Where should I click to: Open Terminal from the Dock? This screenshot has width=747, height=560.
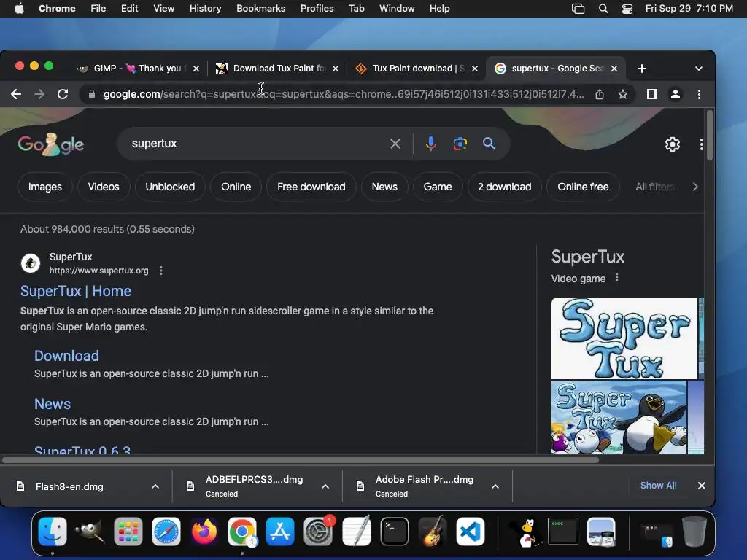click(x=395, y=532)
